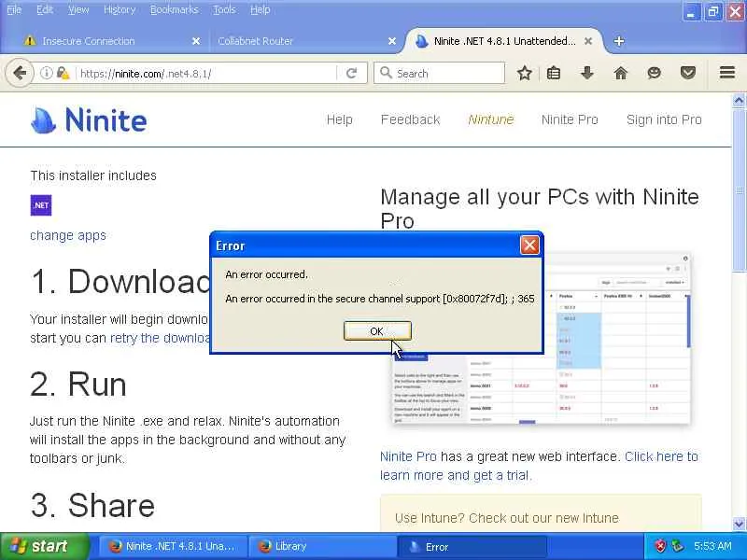Restore down the Firefox window

click(x=713, y=11)
